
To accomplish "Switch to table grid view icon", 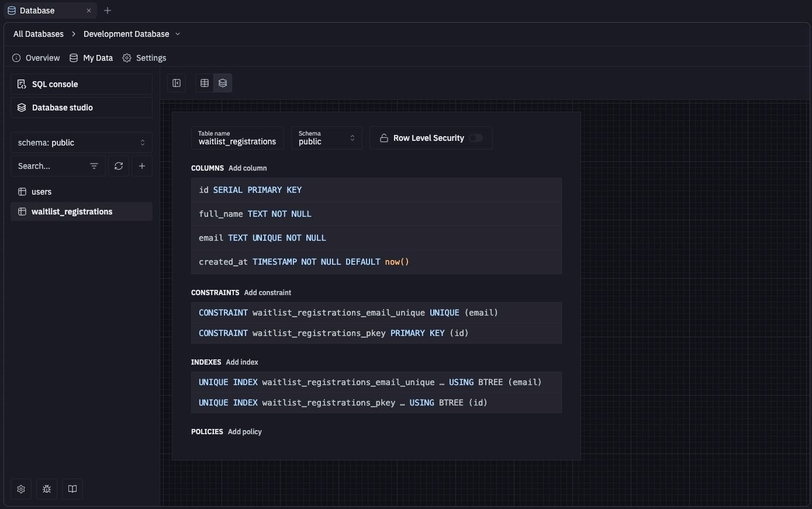I will (204, 82).
